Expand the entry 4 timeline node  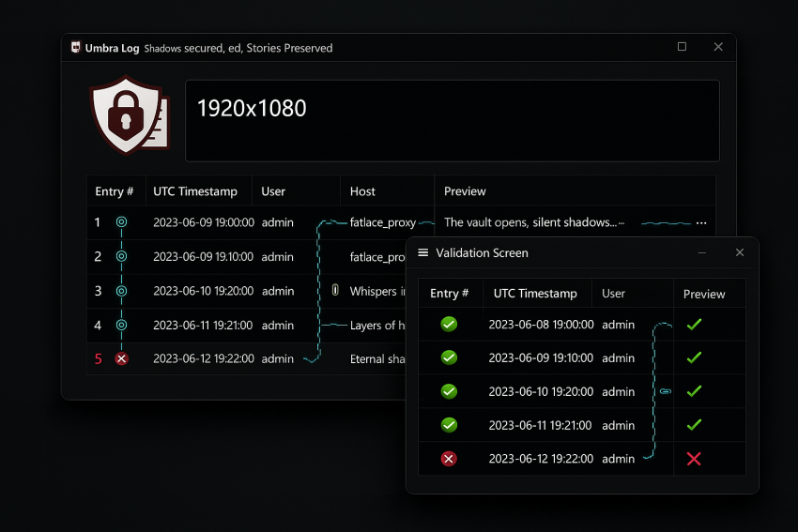pos(121,326)
